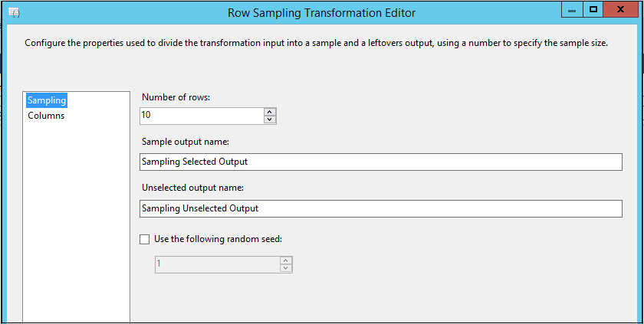This screenshot has width=644, height=324.
Task: Open the Columns page in left list
Action: coord(46,116)
